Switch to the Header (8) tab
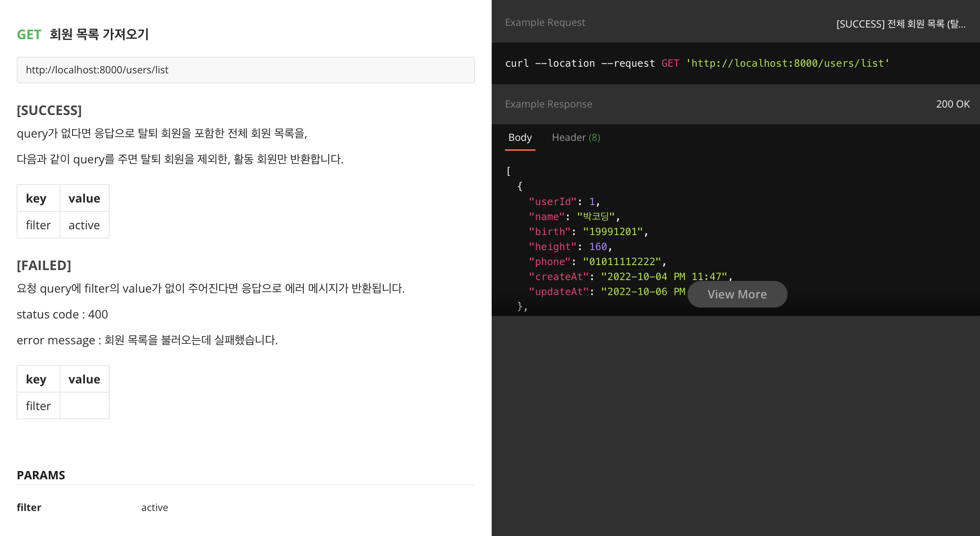The image size is (980, 536). pos(575,138)
